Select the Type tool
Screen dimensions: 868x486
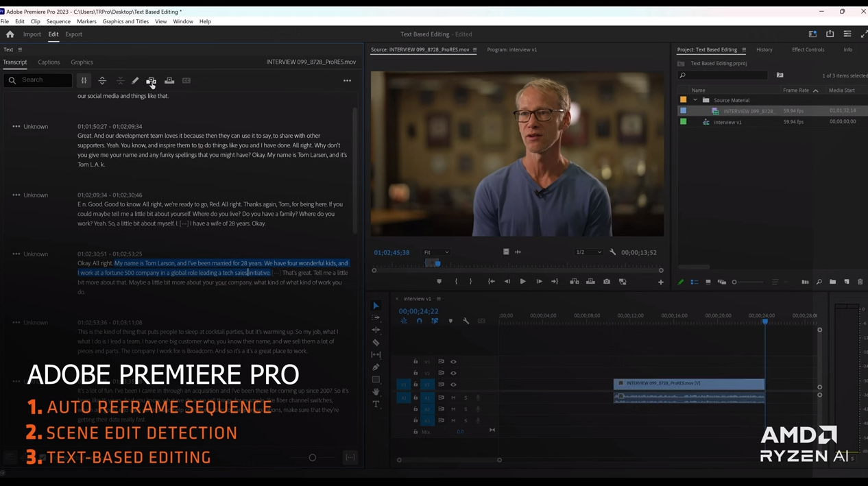point(376,404)
